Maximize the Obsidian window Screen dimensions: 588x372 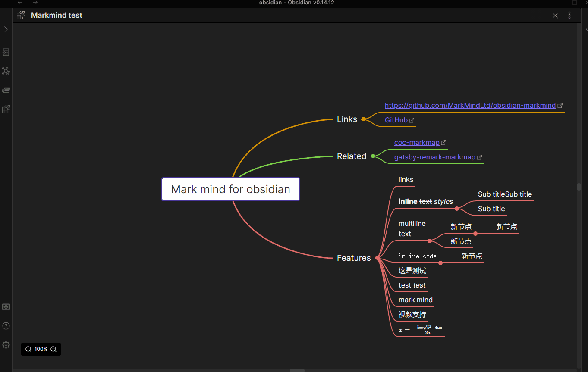575,3
